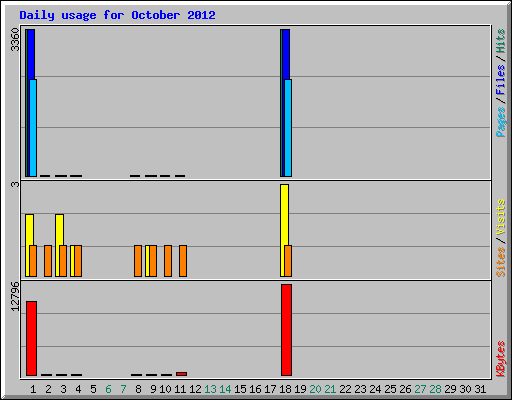512x400 pixels.
Task: Click day label 12 on the x-axis
Action: pos(195,389)
